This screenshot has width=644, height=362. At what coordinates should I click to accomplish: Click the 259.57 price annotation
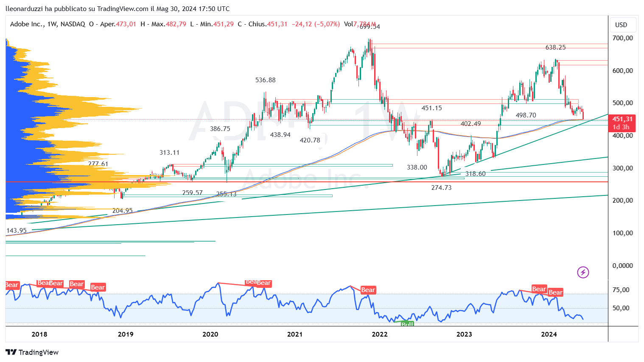tap(192, 193)
